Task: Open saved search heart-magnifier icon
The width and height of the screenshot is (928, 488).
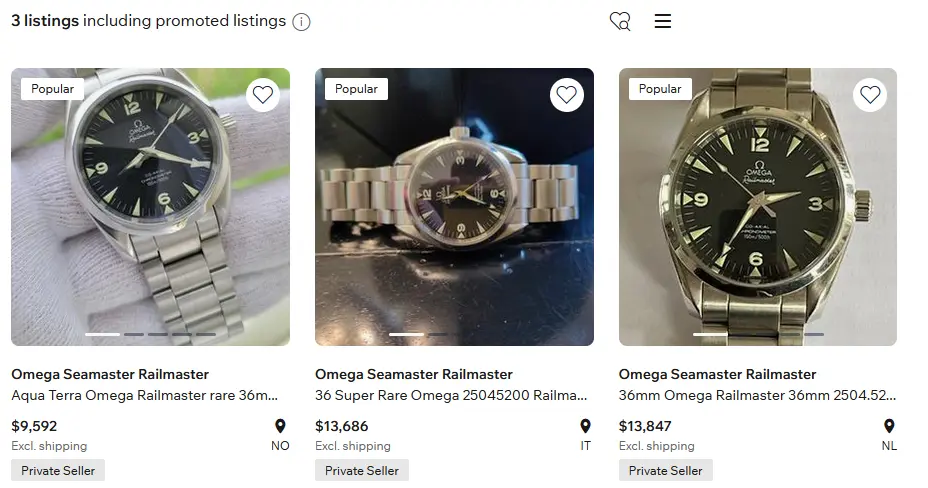Action: [620, 21]
